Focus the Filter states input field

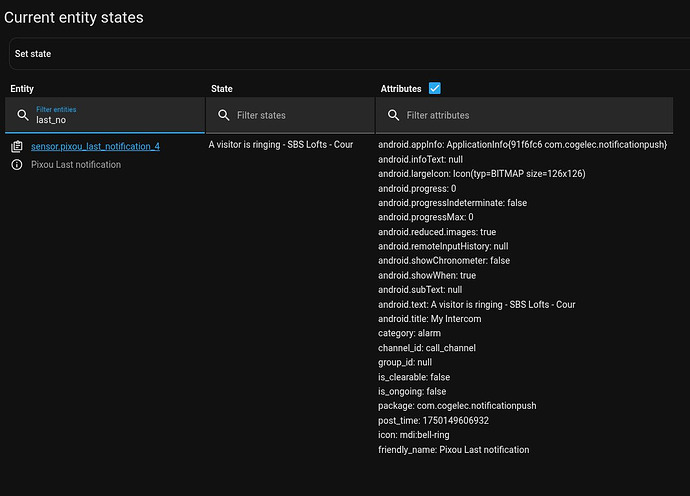290,115
